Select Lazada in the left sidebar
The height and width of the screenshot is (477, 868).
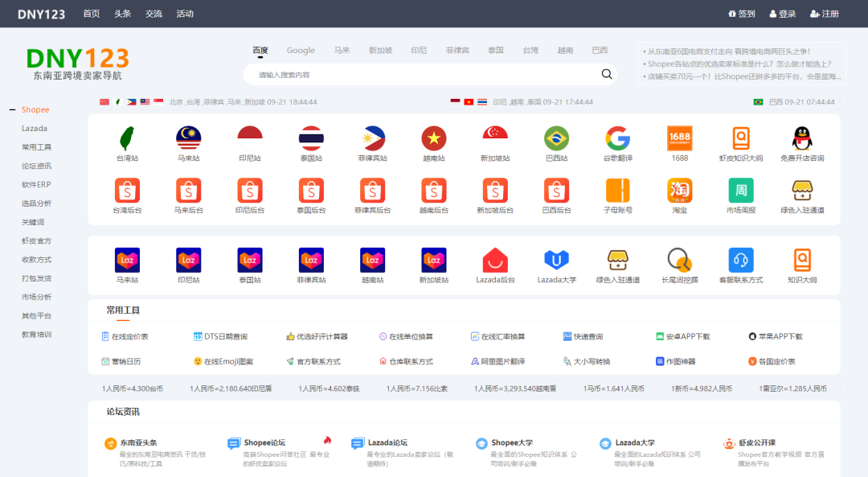tap(35, 129)
